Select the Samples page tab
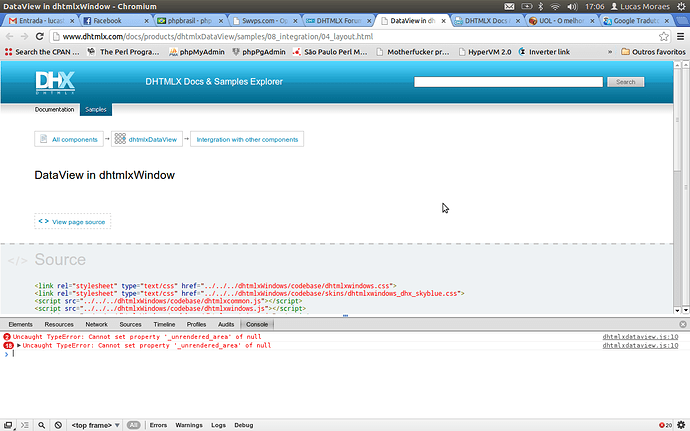The image size is (690, 431). [x=95, y=110]
